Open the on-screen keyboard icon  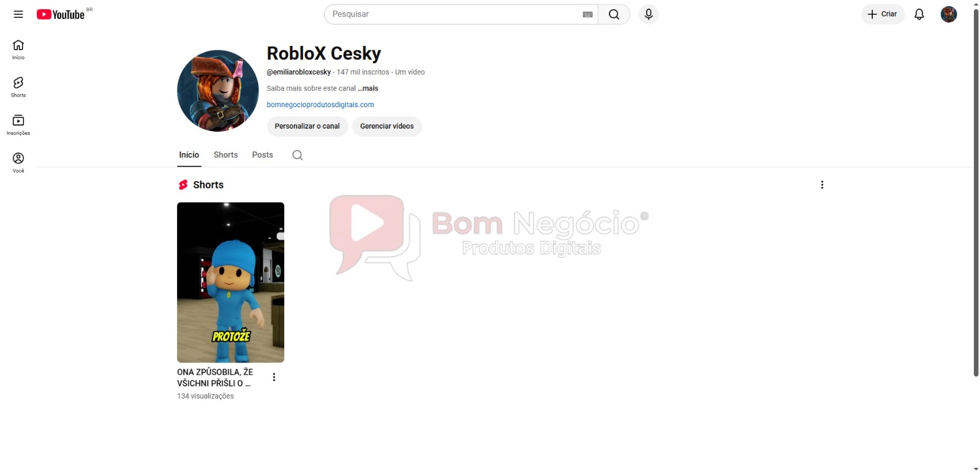pos(587,14)
